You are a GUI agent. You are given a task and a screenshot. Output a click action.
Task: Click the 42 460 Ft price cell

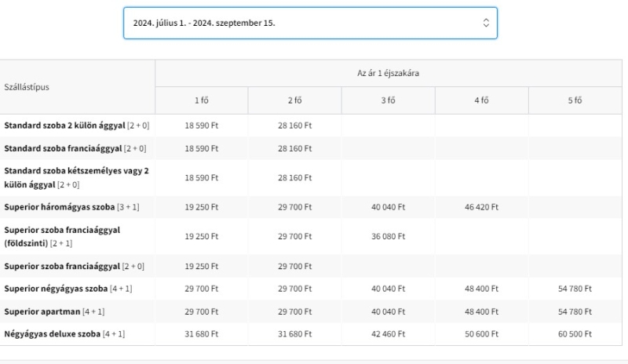tap(388, 334)
